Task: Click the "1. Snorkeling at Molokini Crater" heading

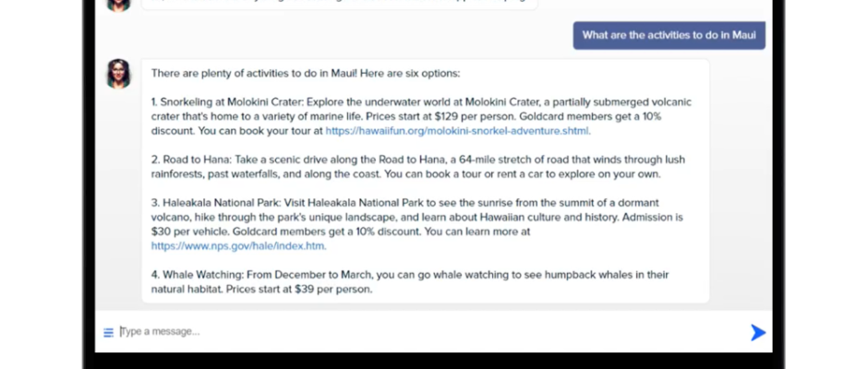Action: pos(227,102)
